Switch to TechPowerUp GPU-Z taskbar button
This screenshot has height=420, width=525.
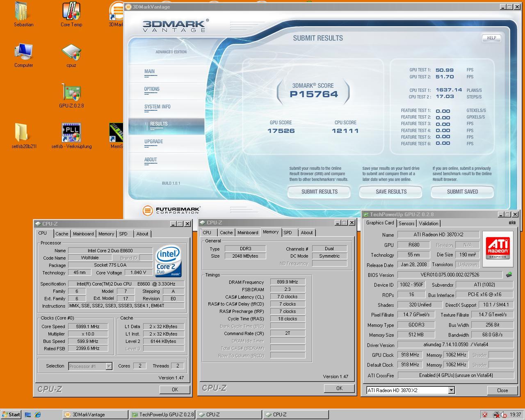click(162, 415)
